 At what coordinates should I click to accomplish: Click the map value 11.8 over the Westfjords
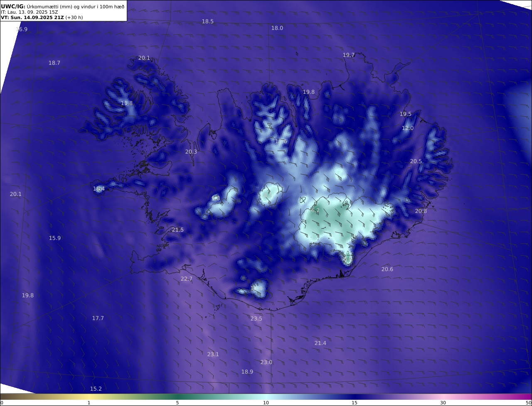click(x=127, y=103)
